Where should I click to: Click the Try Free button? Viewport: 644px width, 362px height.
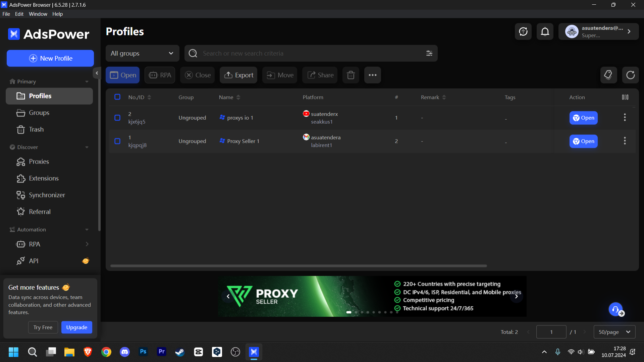coord(43,327)
